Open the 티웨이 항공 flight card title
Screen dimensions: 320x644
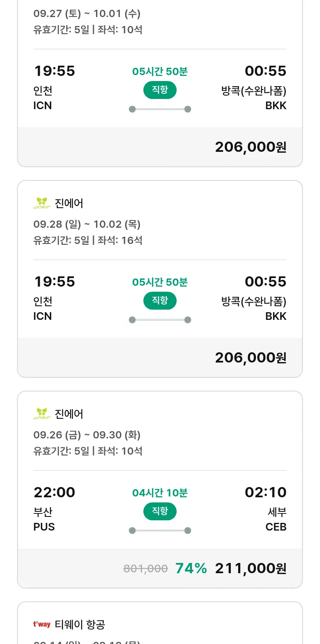tap(80, 624)
